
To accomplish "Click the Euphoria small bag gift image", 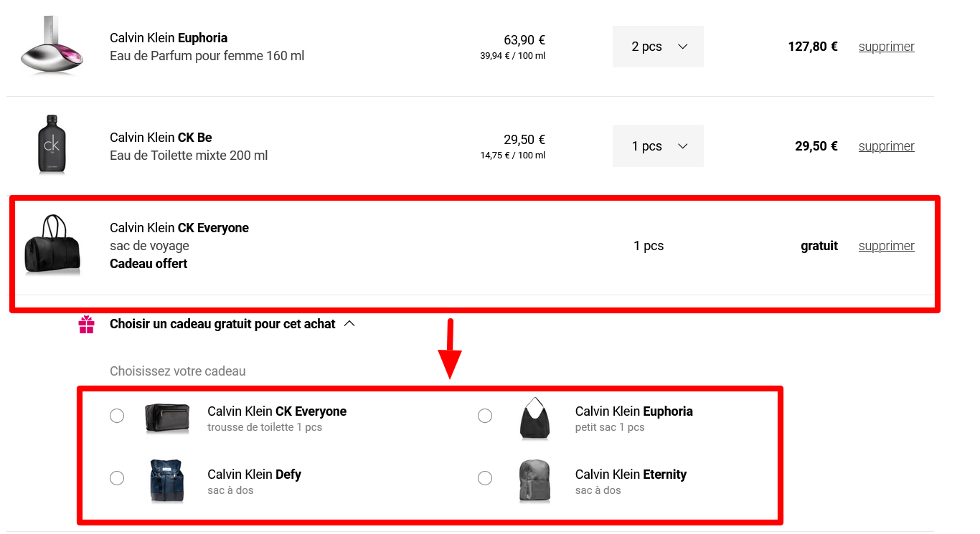I will (534, 418).
